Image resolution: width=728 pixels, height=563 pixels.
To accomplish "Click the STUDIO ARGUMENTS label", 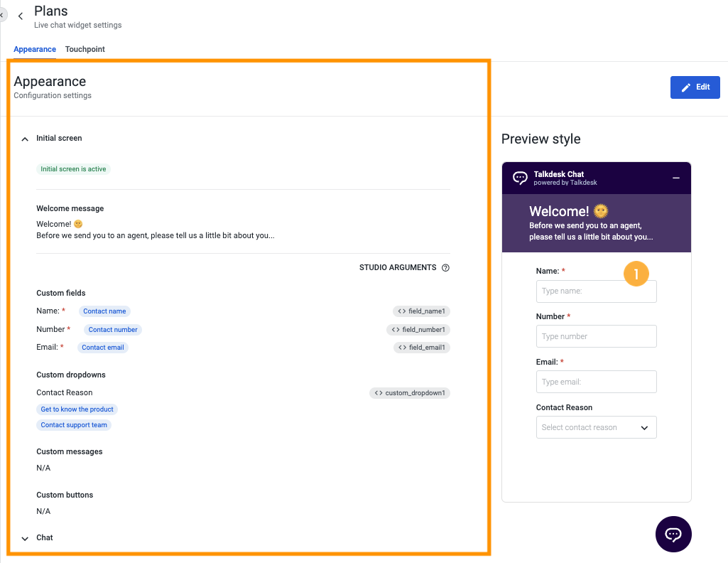I will coord(398,267).
